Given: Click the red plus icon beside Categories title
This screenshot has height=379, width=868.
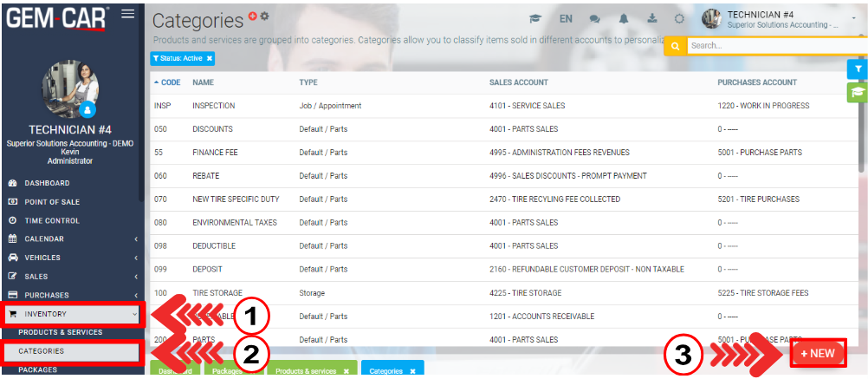Looking at the screenshot, I should (x=253, y=16).
